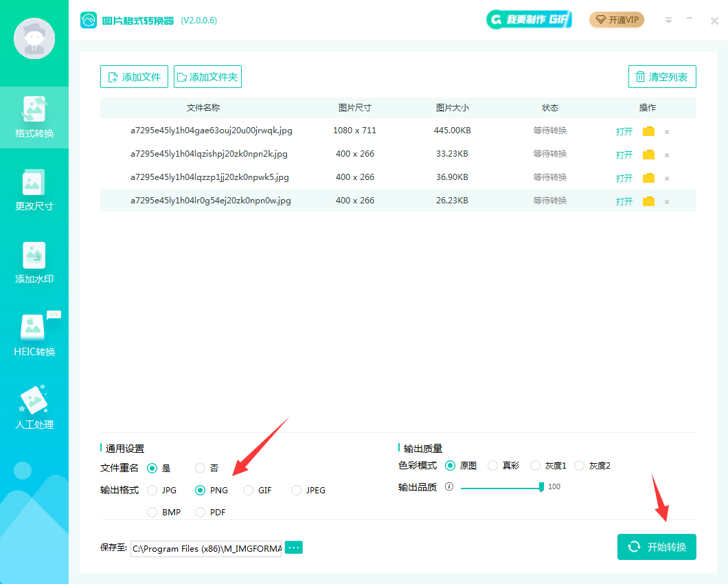Click the 添加文件夹 button
Screen dimensions: 728x584
coord(207,77)
